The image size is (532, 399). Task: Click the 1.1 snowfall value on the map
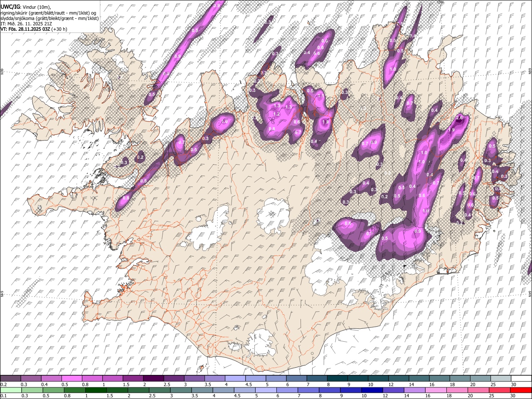(320, 96)
